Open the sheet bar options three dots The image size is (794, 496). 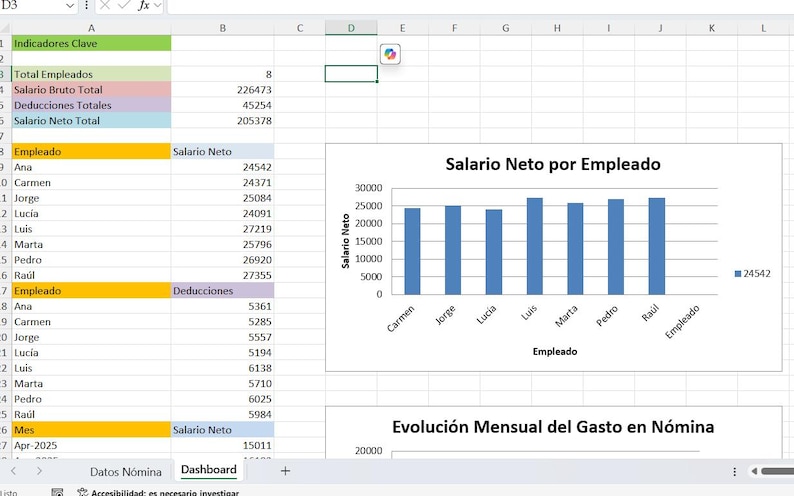pos(734,472)
